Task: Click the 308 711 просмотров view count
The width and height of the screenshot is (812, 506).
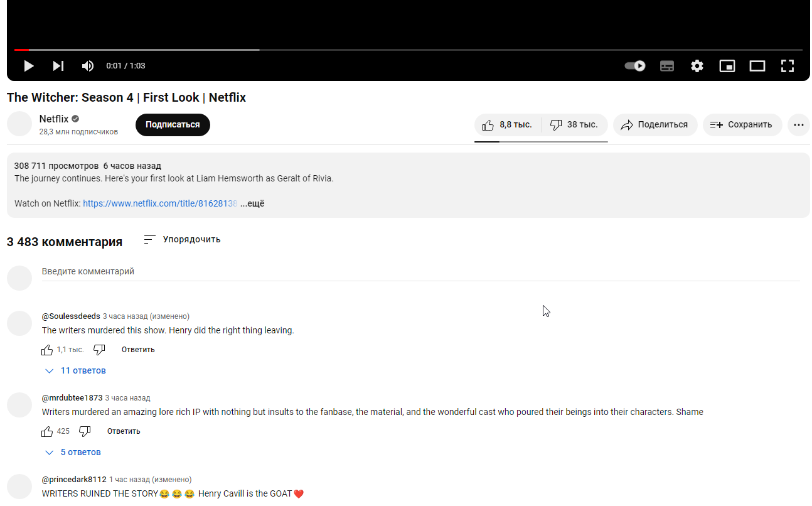Action: pos(56,166)
